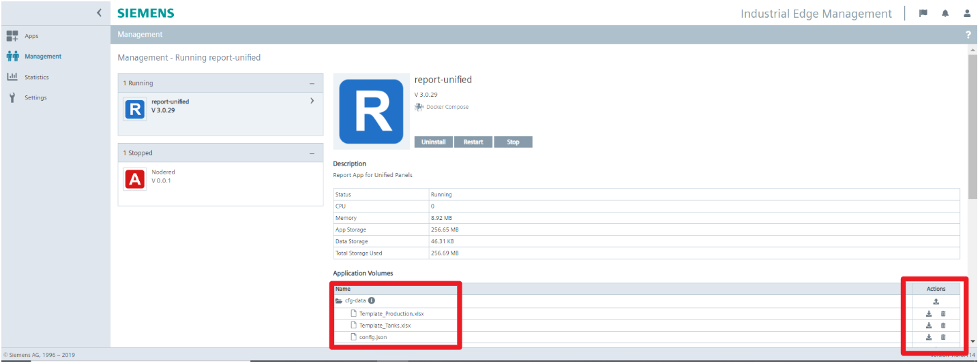This screenshot has height=363, width=980.
Task: Click the Management people icon
Action: point(12,57)
